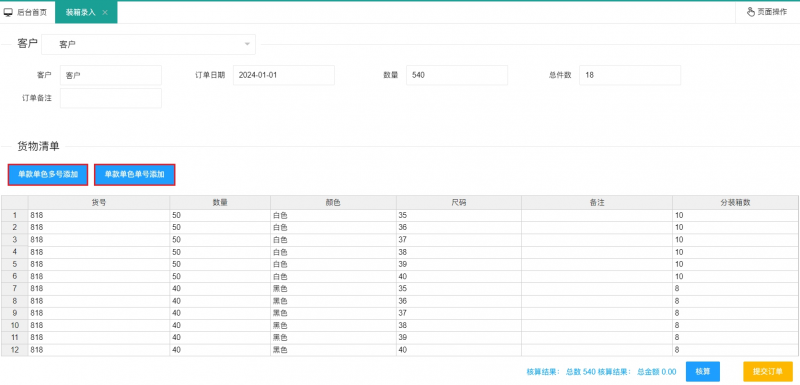Click the 颜色 column header
800x385 pixels.
coord(333,202)
